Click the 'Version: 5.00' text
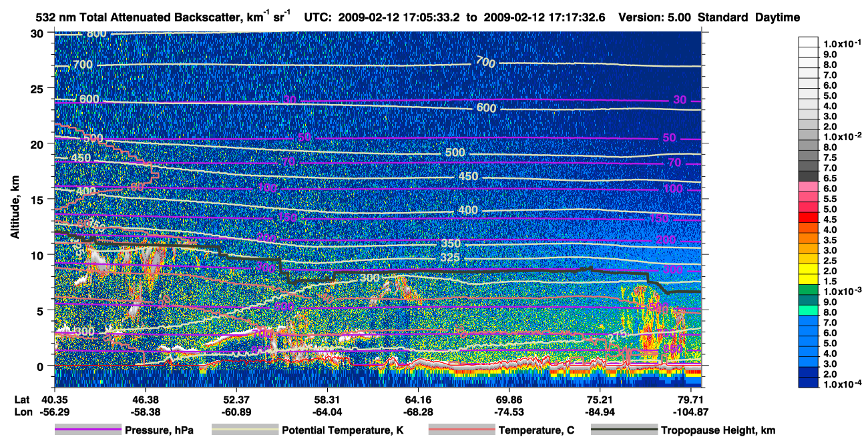 (655, 18)
